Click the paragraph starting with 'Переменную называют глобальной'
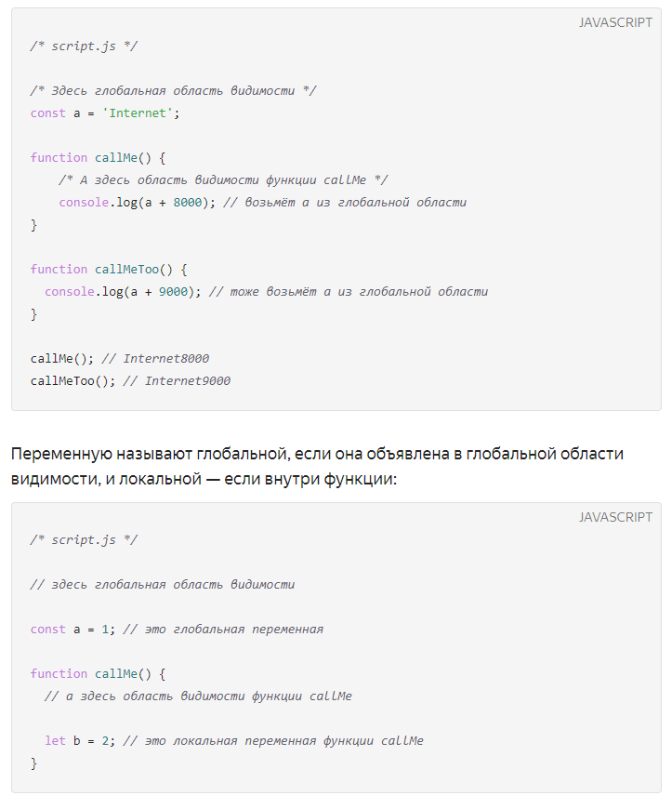Image resolution: width=672 pixels, height=809 pixels. pos(317,467)
